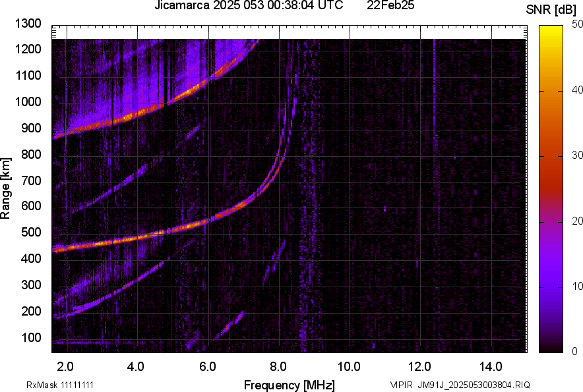Click the 40 label on colorbar
The image size is (583, 392).
pos(578,90)
